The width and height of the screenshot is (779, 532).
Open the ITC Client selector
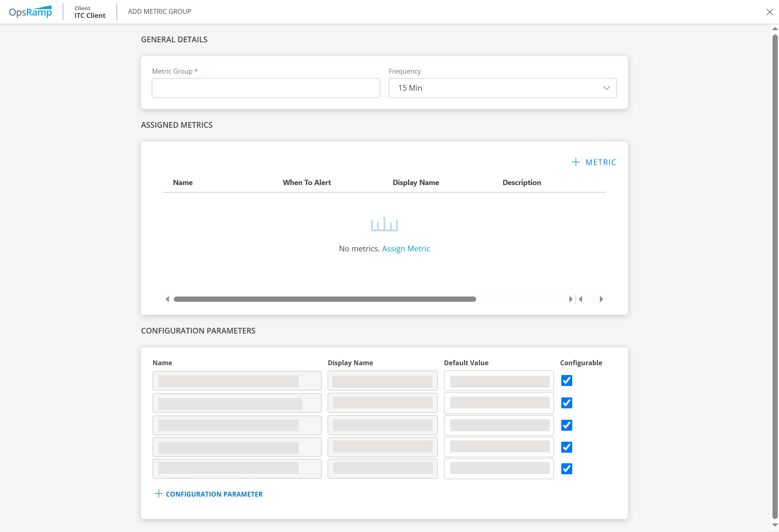point(90,12)
